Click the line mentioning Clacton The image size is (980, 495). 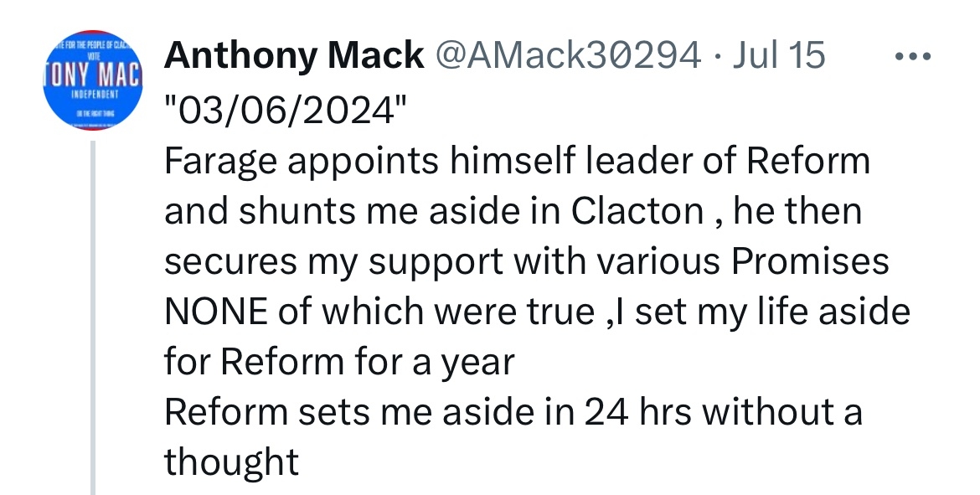click(513, 211)
